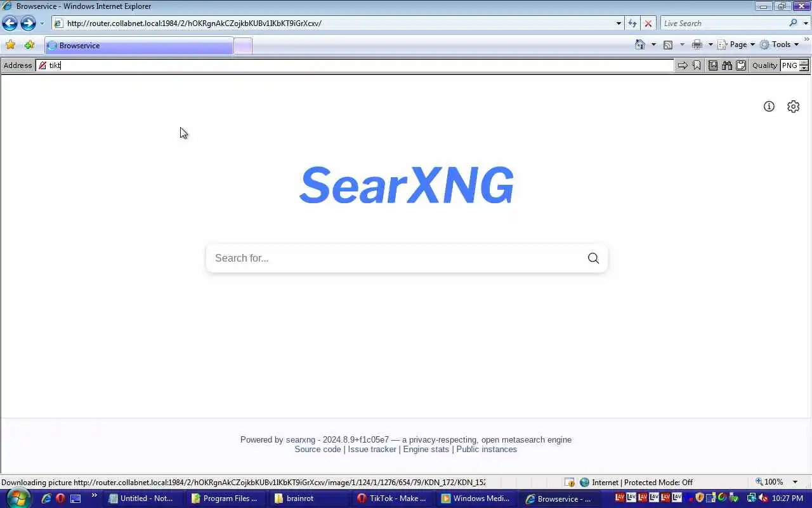The width and height of the screenshot is (812, 508).
Task: Click the red Stop loading icon
Action: 648,23
